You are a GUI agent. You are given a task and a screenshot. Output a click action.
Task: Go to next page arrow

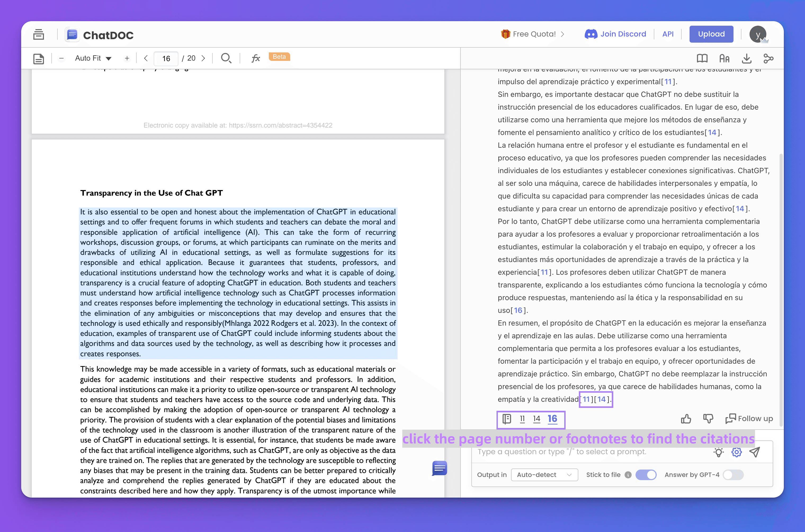203,58
